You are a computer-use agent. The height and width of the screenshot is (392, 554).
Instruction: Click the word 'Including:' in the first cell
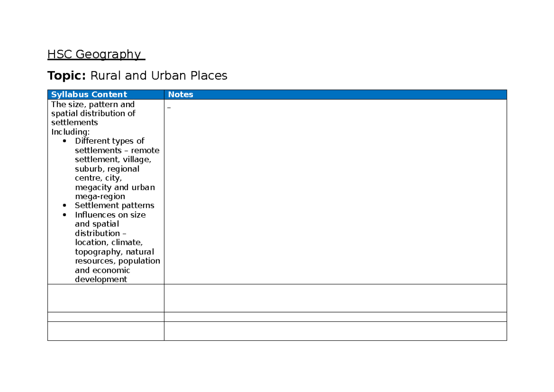click(x=70, y=132)
